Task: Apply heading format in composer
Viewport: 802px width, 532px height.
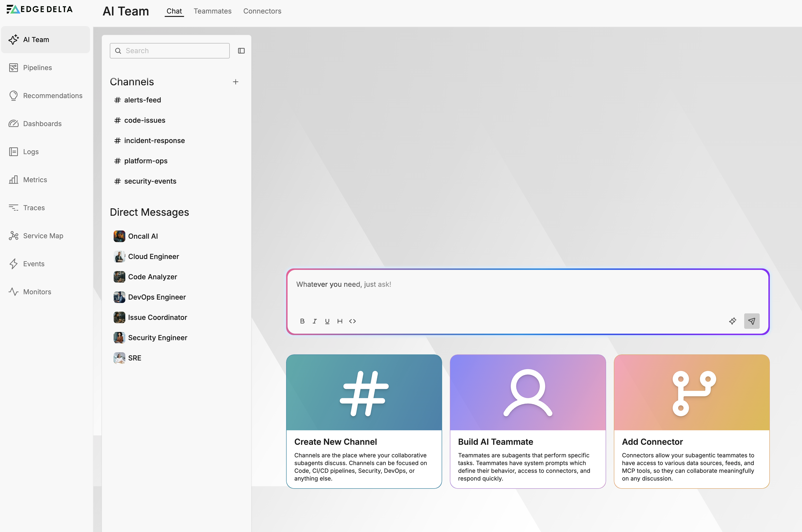Action: (340, 321)
